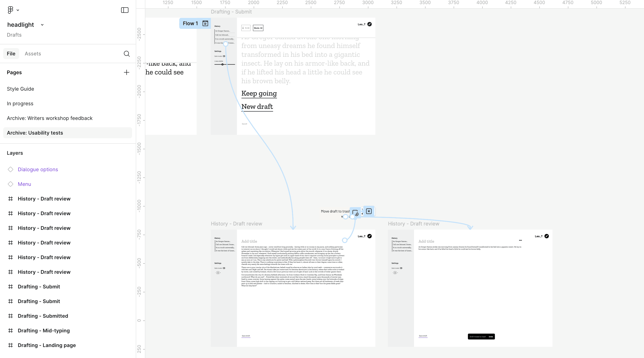Viewport: 644px width, 358px height.
Task: Expand the headlight file name dropdown
Action: coord(42,25)
